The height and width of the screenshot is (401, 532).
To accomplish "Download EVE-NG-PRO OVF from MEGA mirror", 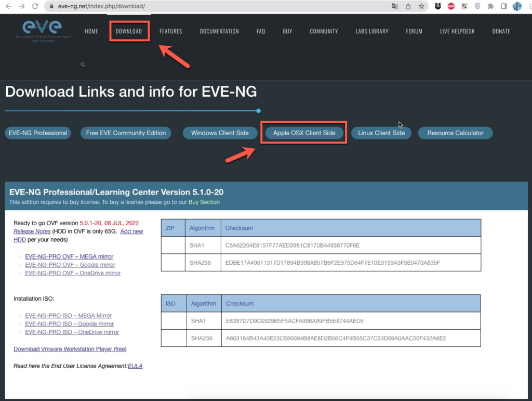I will pyautogui.click(x=69, y=256).
